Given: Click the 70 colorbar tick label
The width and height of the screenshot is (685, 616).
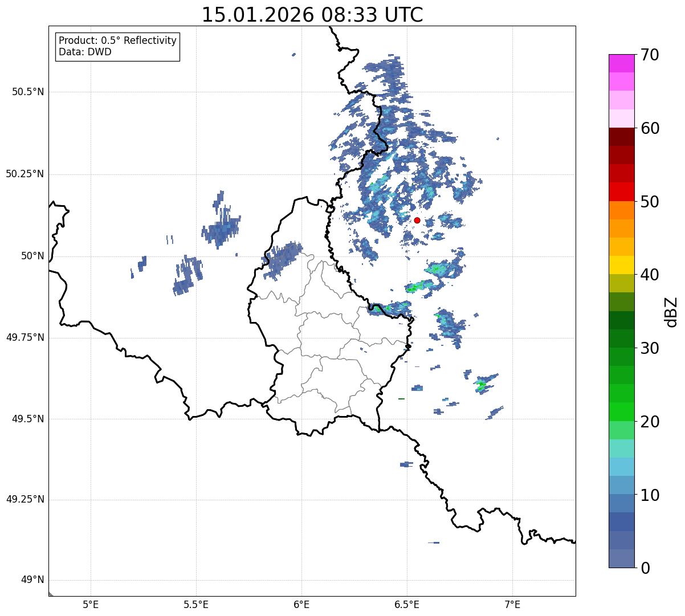Looking at the screenshot, I should pos(650,55).
